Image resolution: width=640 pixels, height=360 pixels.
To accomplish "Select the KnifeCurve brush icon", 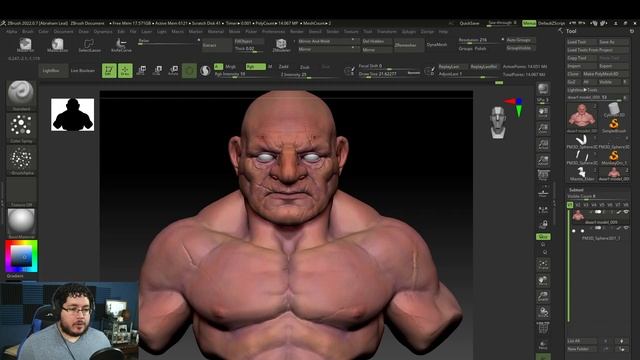I will 121,44.
